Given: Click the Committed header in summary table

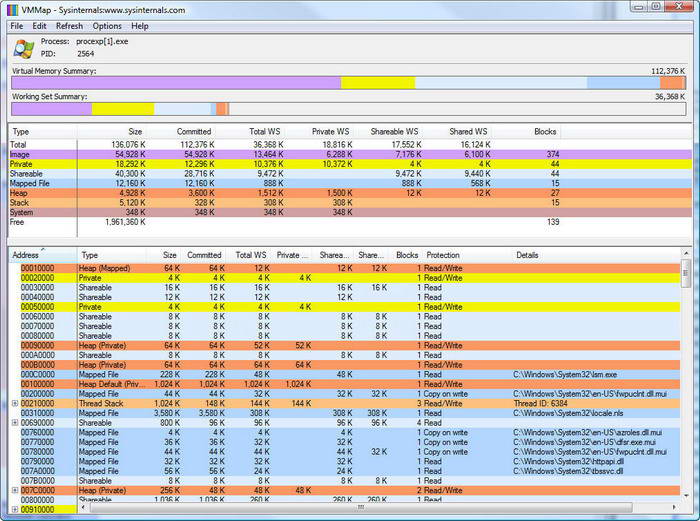Looking at the screenshot, I should coord(193,131).
